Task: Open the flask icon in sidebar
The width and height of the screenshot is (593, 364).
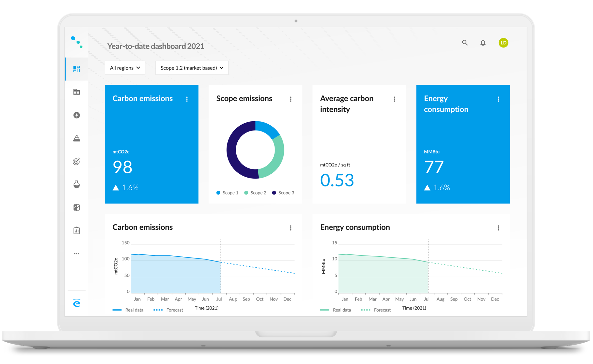Action: 77,184
